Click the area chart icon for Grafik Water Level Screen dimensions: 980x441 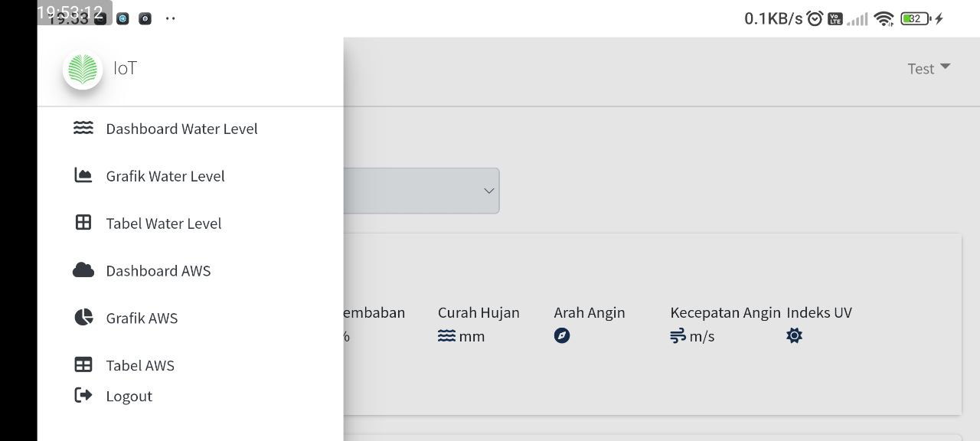click(x=83, y=175)
